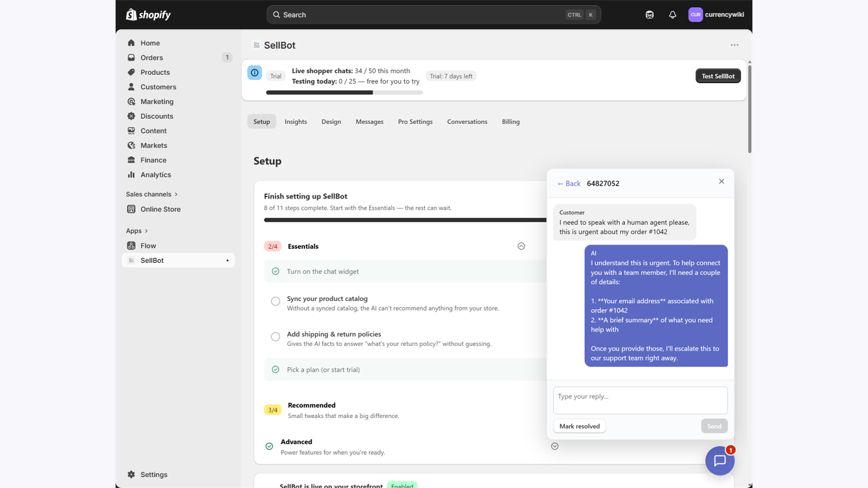Open Sidekick assistant icon in top bar
868x488 pixels.
pyautogui.click(x=649, y=15)
